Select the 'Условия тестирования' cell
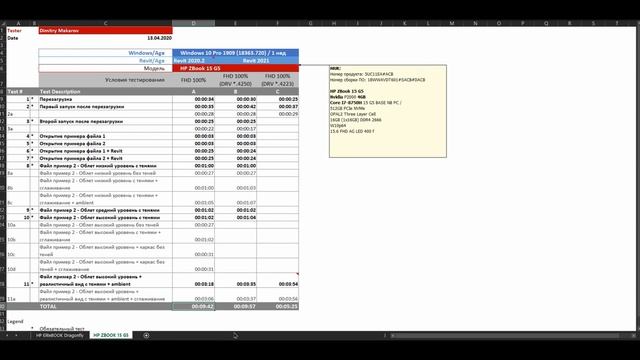 (x=105, y=80)
